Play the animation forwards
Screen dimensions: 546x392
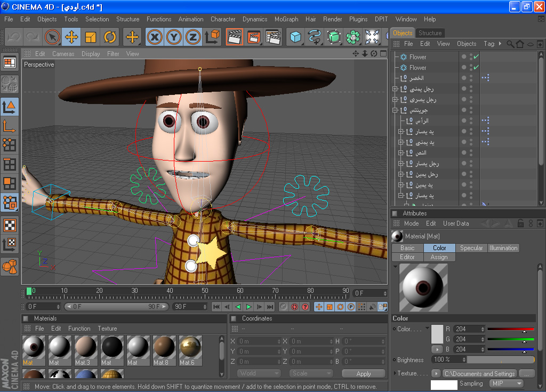tap(248, 307)
